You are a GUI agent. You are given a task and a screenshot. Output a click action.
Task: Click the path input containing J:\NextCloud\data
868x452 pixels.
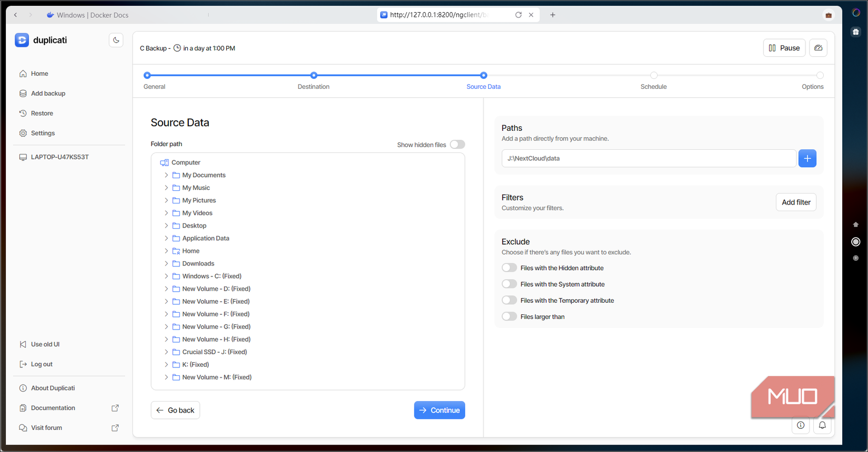[649, 158]
